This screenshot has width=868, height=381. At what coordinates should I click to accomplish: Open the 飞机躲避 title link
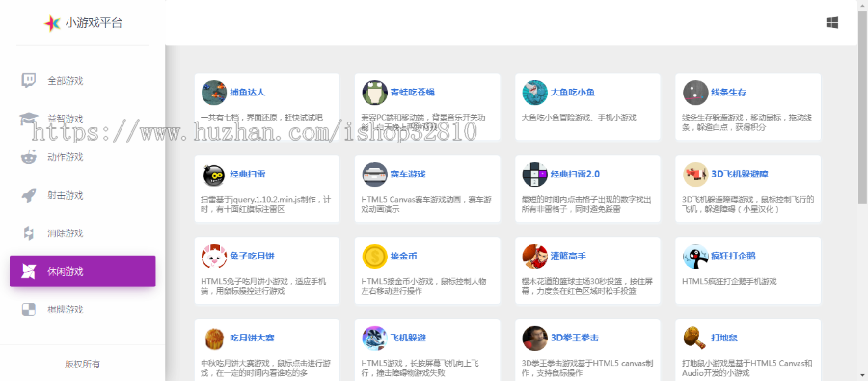[x=408, y=339]
